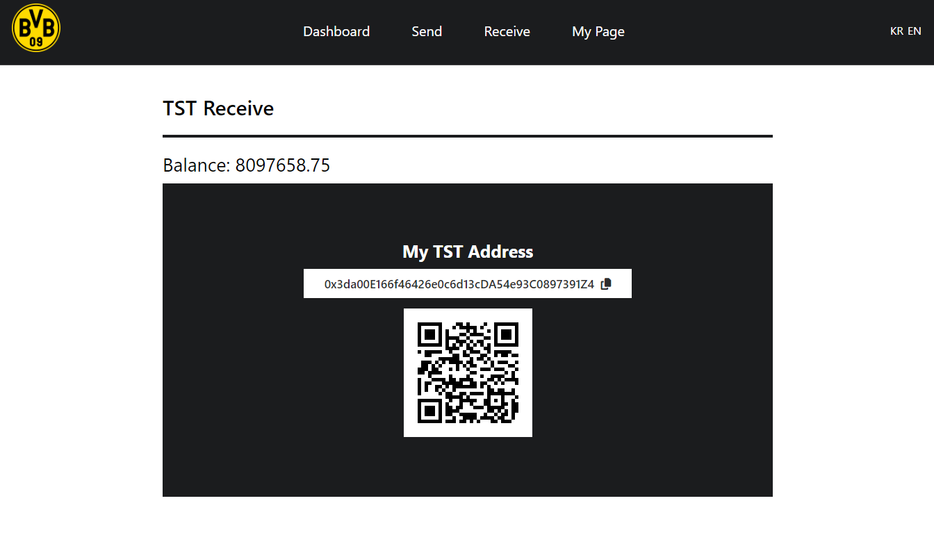Click the QR code image
This screenshot has width=934, height=560.
point(468,372)
